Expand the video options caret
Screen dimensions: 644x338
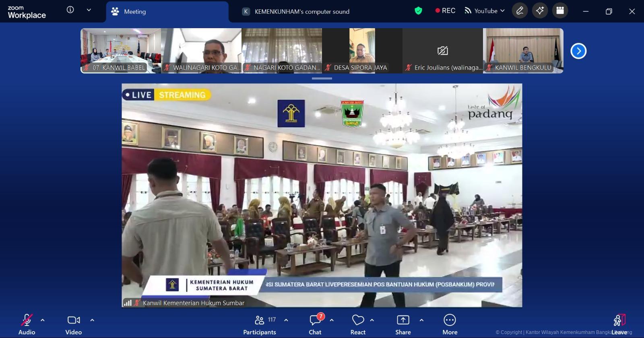(92, 320)
